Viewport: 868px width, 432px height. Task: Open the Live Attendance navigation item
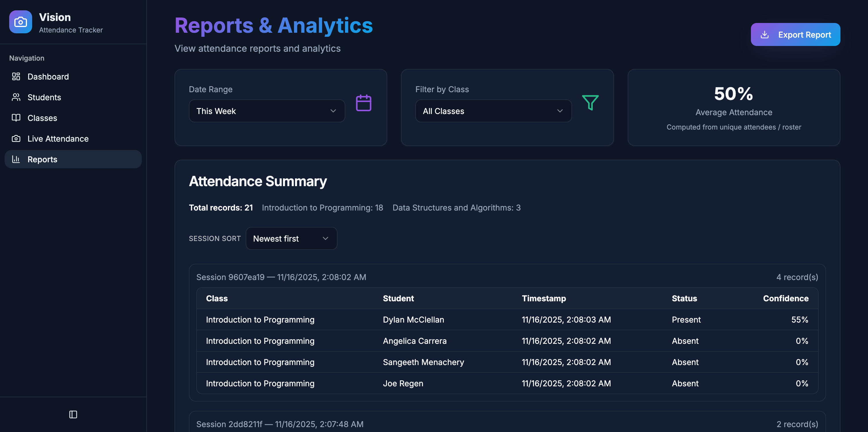[58, 139]
